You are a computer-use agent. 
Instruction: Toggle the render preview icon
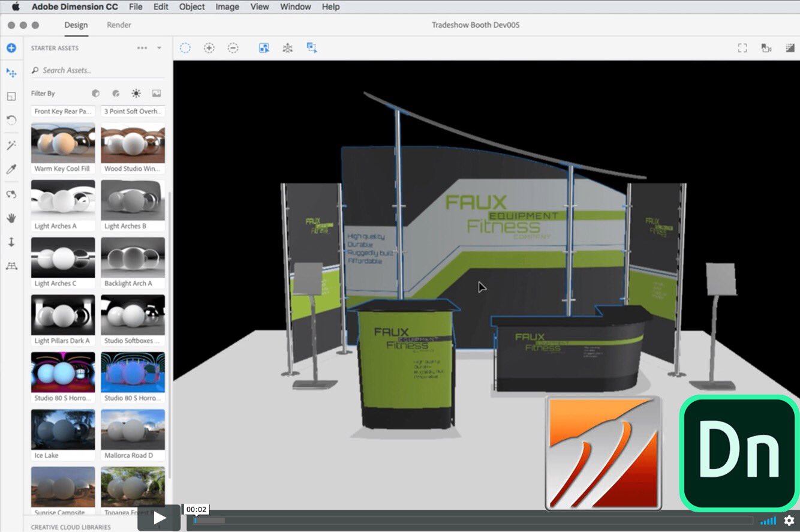(x=790, y=48)
